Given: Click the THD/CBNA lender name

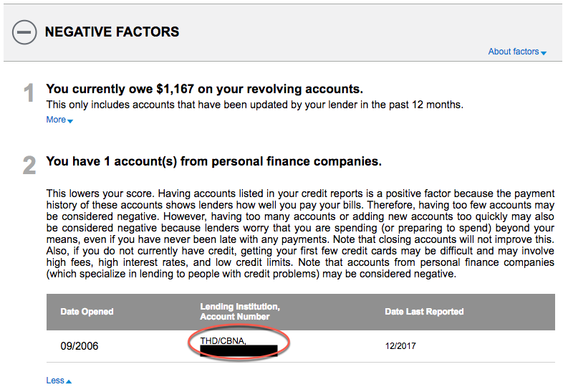Looking at the screenshot, I should (223, 340).
